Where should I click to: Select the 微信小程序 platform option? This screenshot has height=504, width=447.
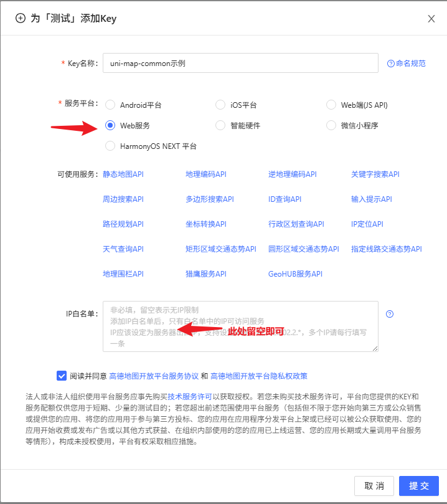click(331, 125)
